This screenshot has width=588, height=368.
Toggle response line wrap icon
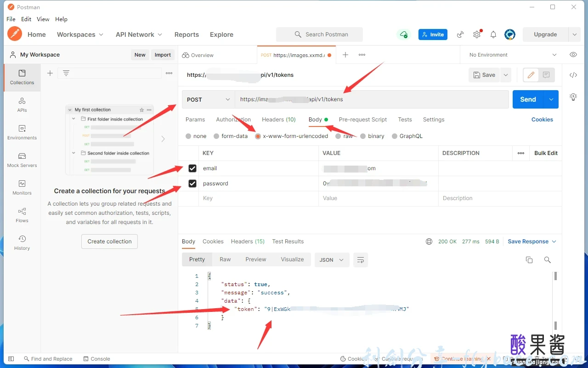click(x=361, y=260)
